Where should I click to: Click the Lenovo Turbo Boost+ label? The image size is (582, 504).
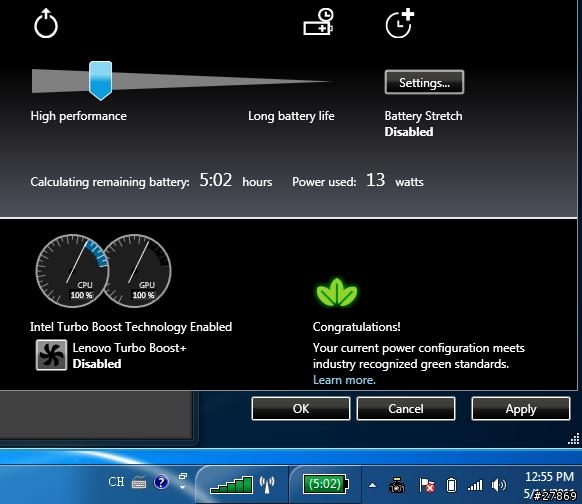pyautogui.click(x=129, y=348)
